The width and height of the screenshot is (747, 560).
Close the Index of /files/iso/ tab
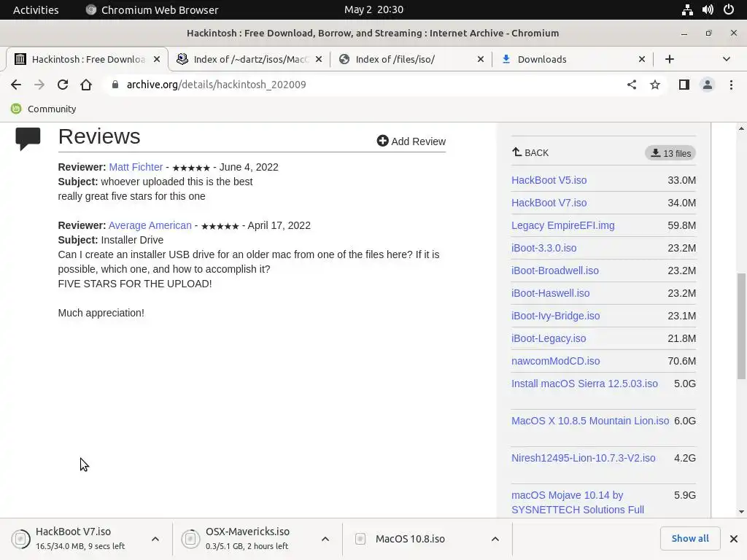coord(480,59)
